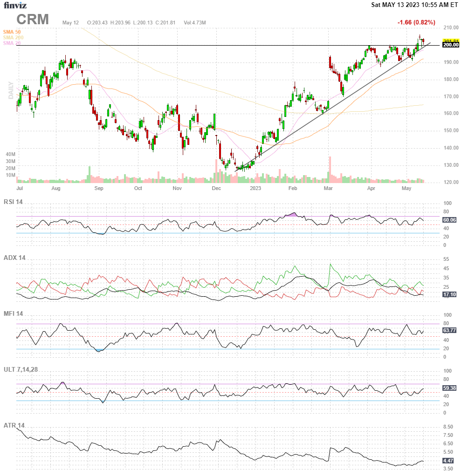Click the 55 level on ADX axis
Viewport: 462px width, 476px height.
click(x=446, y=259)
